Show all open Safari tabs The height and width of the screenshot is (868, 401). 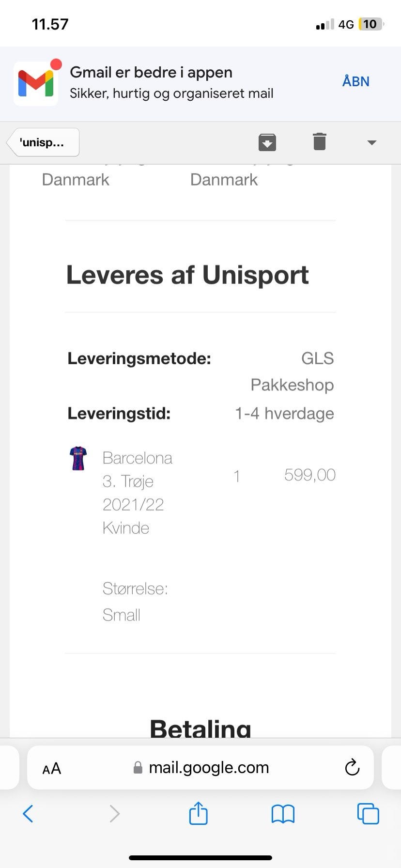368,814
